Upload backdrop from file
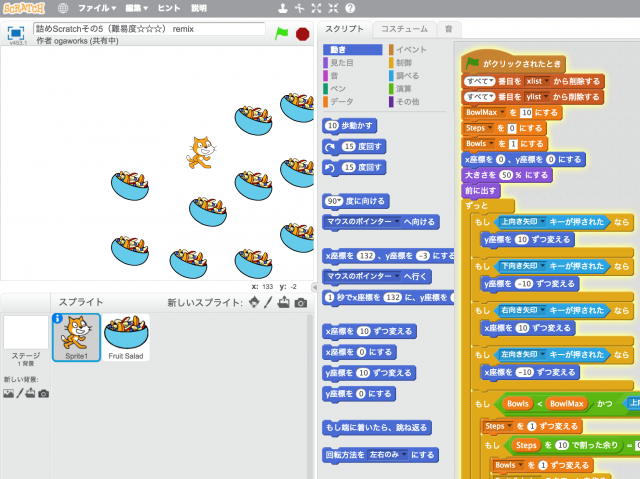Image resolution: width=640 pixels, height=479 pixels. click(30, 393)
